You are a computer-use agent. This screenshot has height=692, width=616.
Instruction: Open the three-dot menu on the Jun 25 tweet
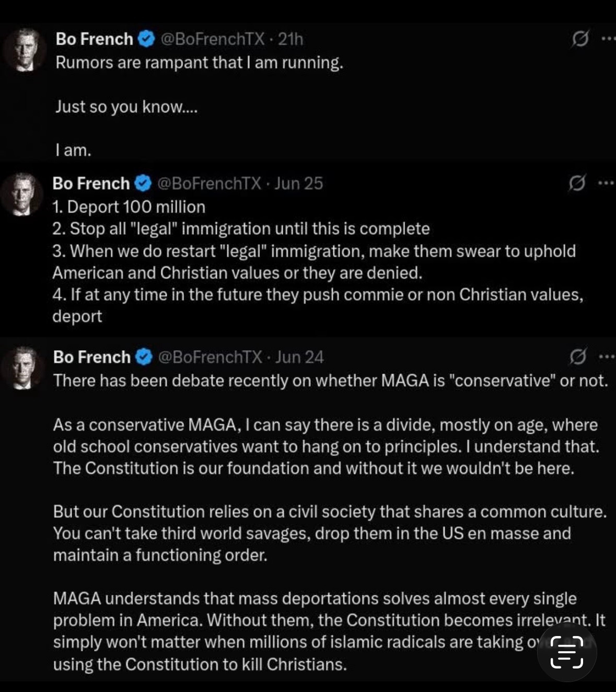tap(606, 183)
